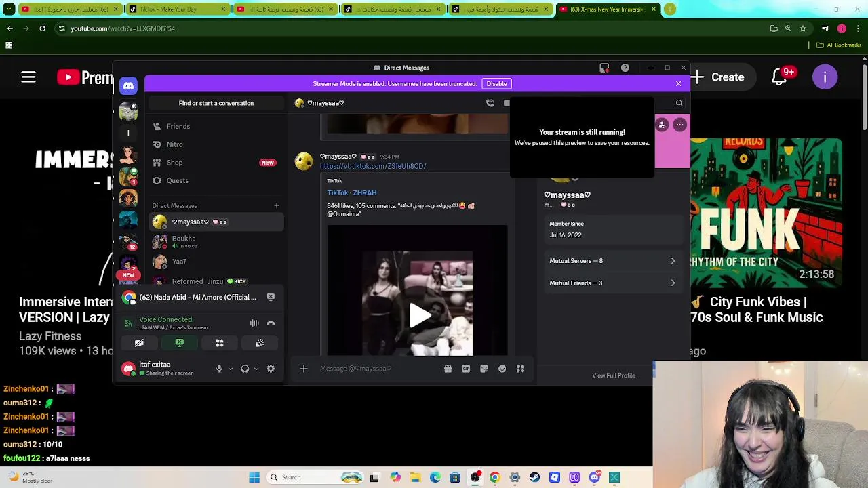The width and height of the screenshot is (868, 488).
Task: Start voice call with mayssaa
Action: 490,103
